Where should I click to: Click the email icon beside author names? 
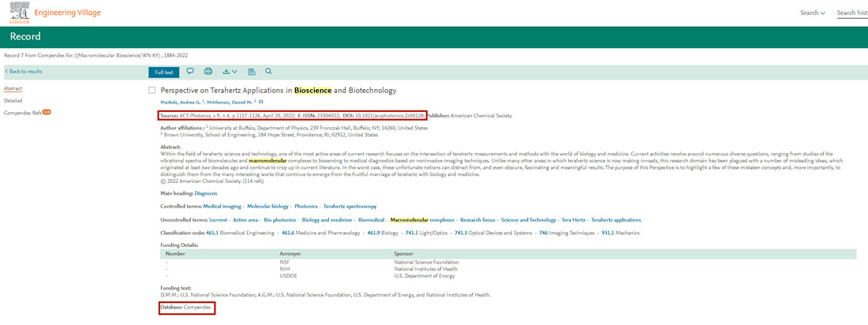[x=261, y=102]
